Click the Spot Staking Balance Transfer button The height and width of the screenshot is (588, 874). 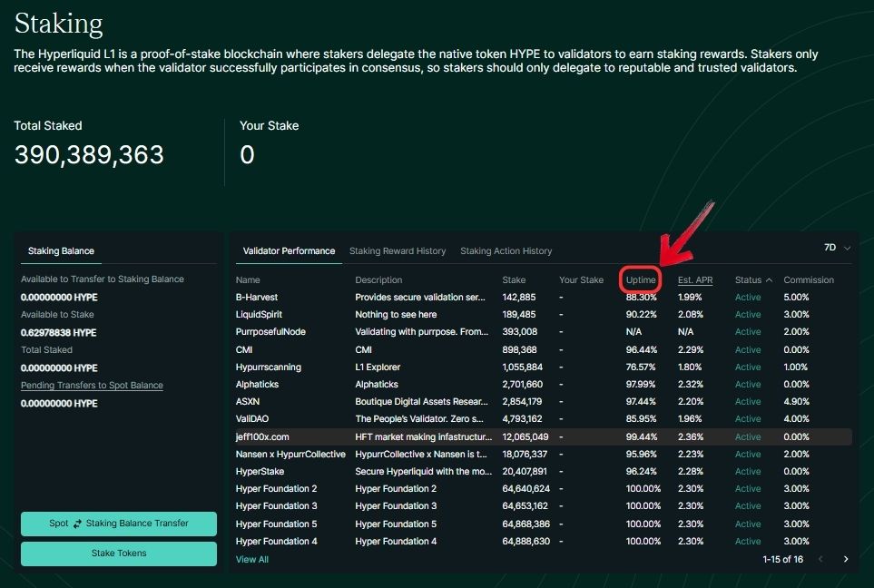(x=119, y=524)
